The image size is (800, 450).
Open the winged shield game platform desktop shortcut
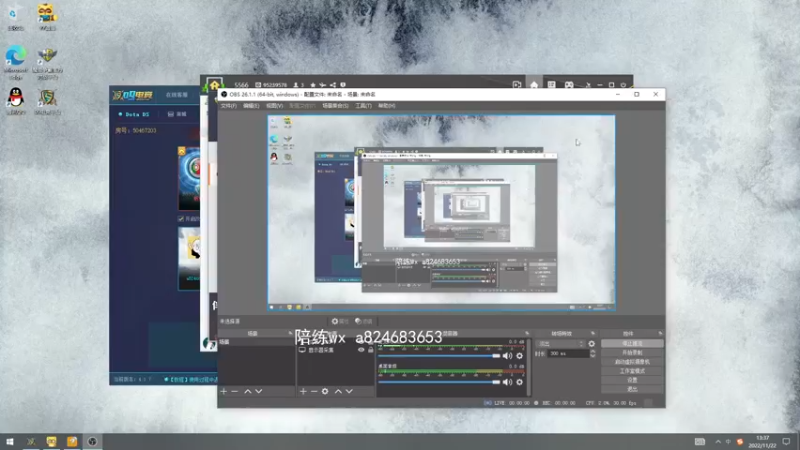[47, 63]
